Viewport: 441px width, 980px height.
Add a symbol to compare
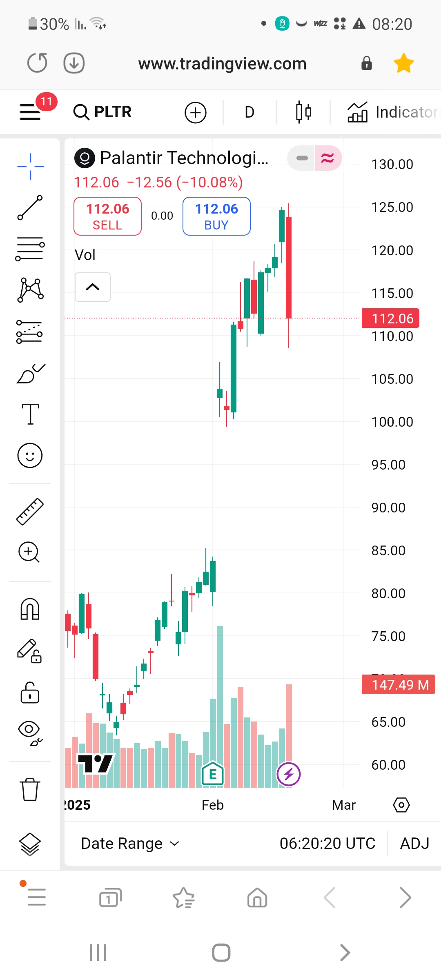pyautogui.click(x=196, y=112)
